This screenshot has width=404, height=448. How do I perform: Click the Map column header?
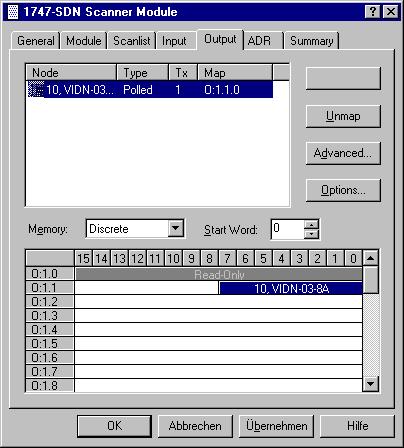pyautogui.click(x=235, y=73)
